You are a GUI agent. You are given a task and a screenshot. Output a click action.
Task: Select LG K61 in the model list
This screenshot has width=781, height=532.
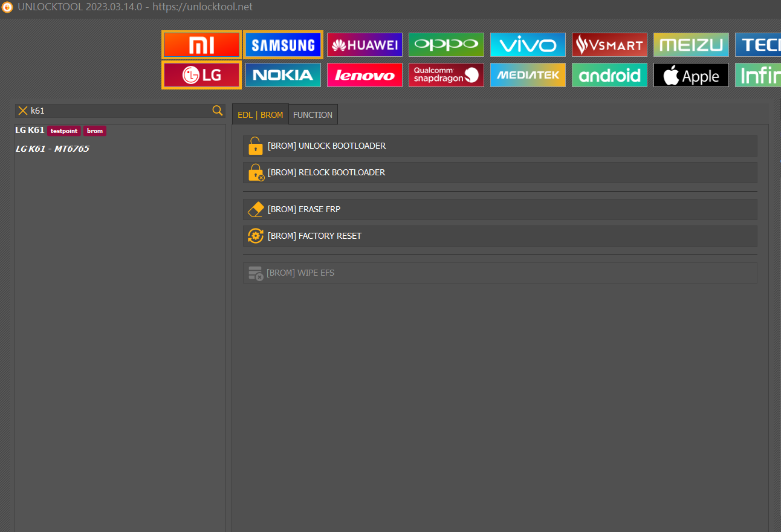pyautogui.click(x=30, y=131)
